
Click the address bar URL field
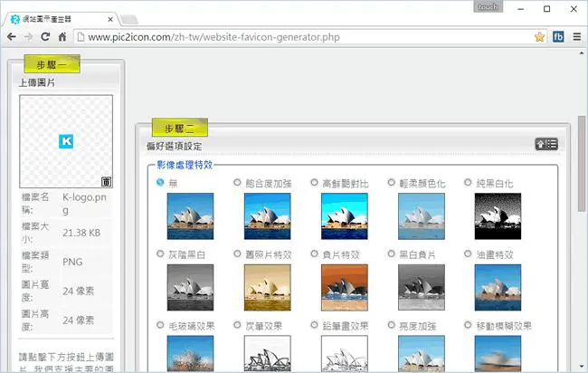(x=304, y=37)
